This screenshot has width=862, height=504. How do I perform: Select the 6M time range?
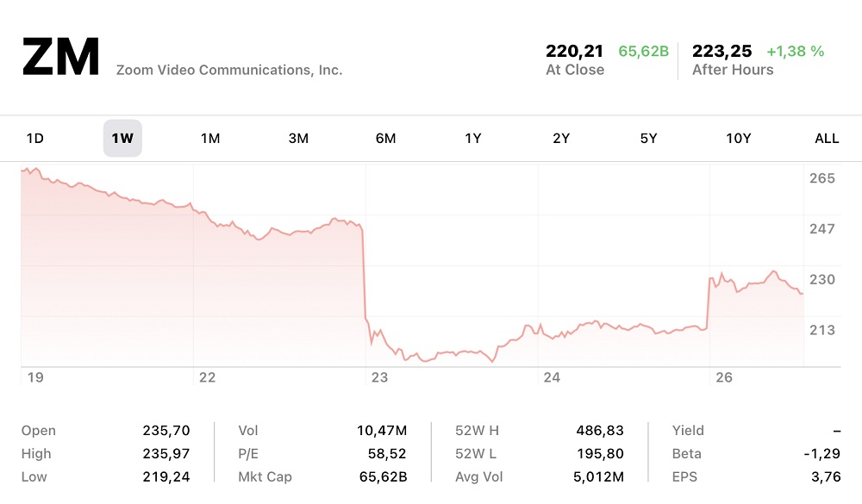(x=385, y=139)
